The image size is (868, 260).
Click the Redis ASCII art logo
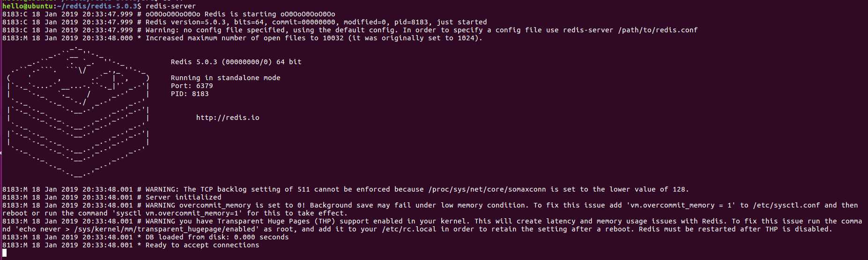pyautogui.click(x=78, y=112)
